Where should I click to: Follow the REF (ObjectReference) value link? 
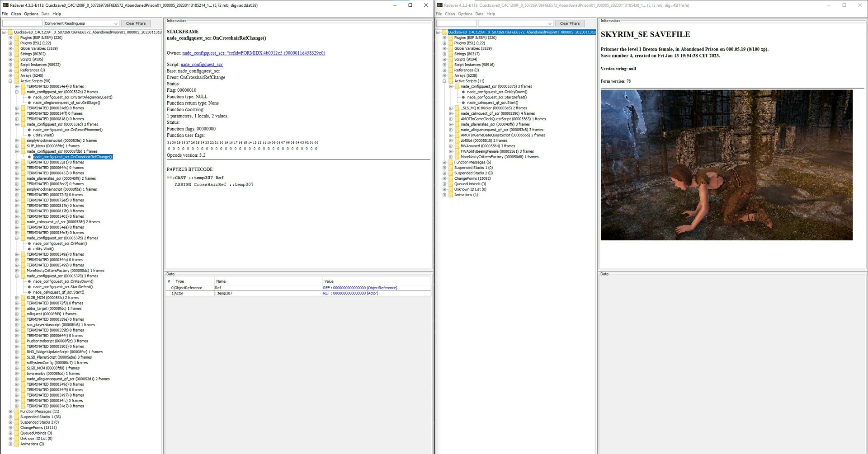click(x=360, y=288)
